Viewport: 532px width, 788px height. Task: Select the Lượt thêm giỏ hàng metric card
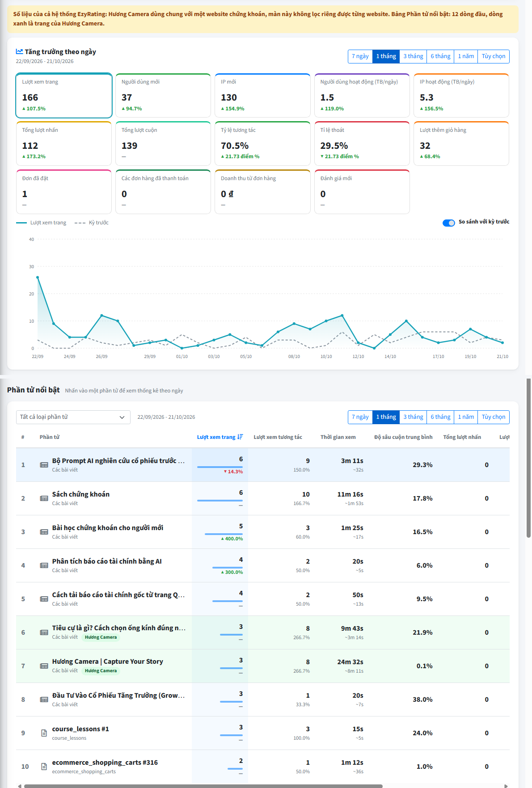click(x=461, y=143)
